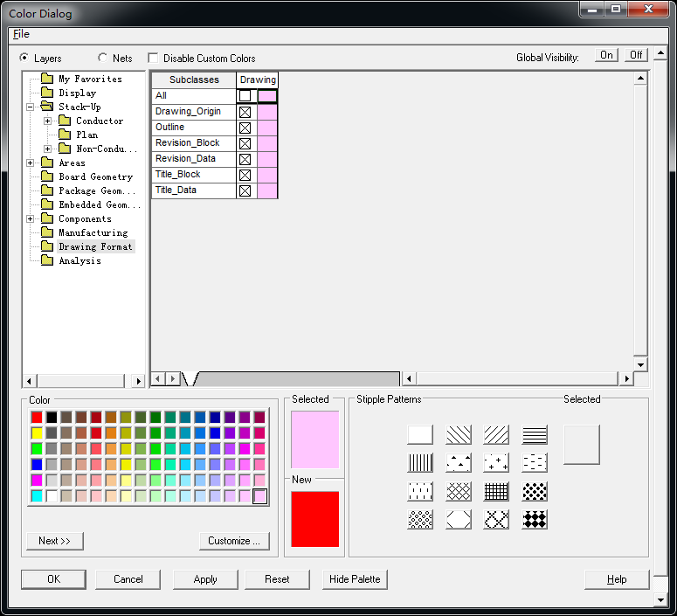Select the blank empty stipple pattern
Viewport: 677px width, 616px height.
click(420, 435)
